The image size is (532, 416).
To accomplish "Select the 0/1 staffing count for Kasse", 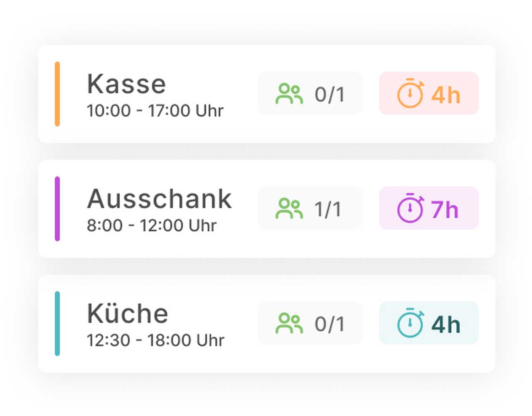I will (x=330, y=94).
